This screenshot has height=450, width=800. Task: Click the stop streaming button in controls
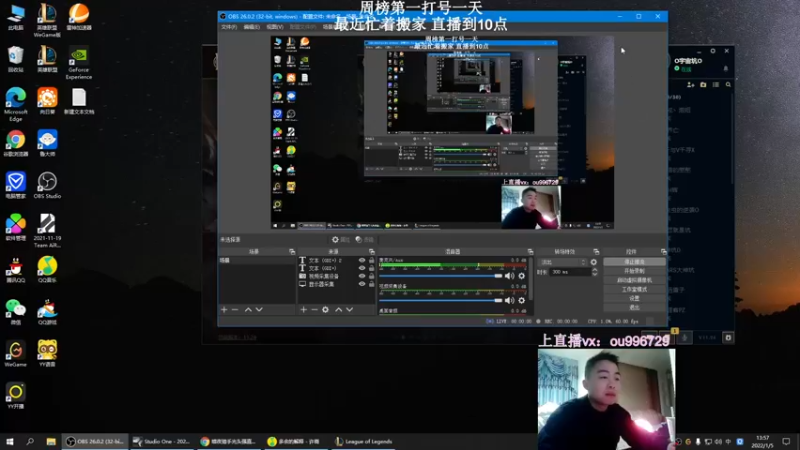click(x=634, y=262)
